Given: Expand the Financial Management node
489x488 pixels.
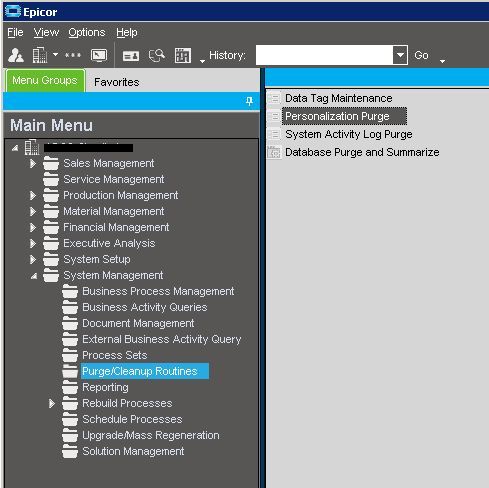Looking at the screenshot, I should click(x=33, y=227).
